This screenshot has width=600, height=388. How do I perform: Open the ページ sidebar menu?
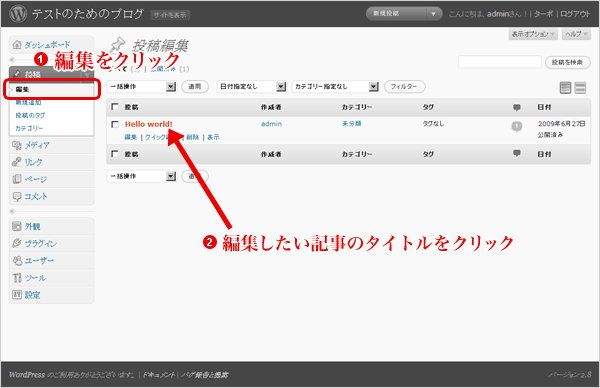(36, 179)
